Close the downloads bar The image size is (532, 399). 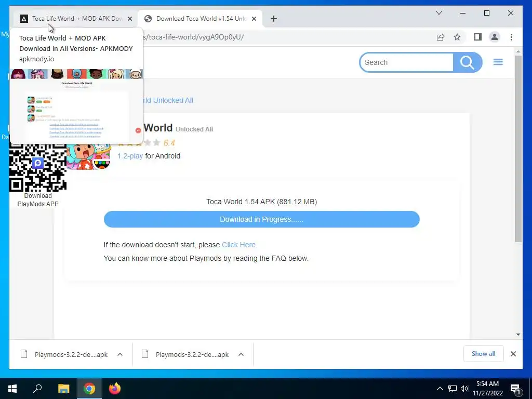click(513, 354)
